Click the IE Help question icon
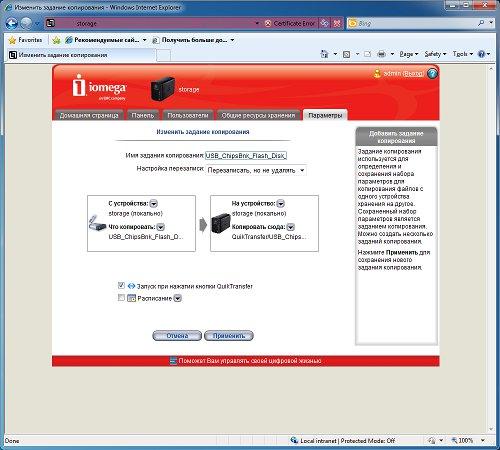Viewport: 500px width, 450px height. click(x=482, y=54)
